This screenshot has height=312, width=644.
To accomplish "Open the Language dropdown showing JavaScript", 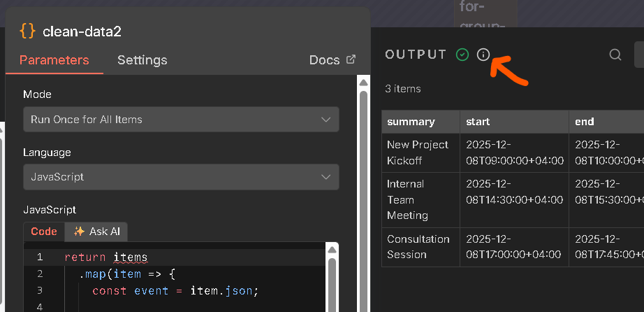I will [181, 177].
